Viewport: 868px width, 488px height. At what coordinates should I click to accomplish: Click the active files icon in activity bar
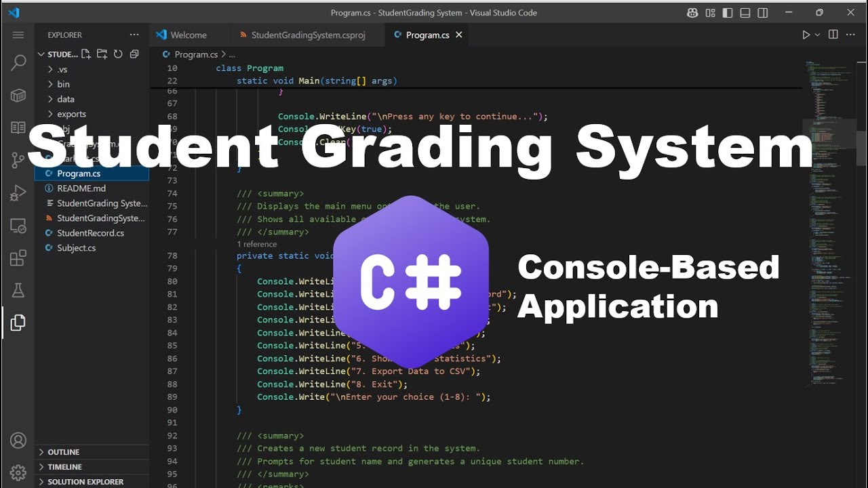(x=18, y=323)
